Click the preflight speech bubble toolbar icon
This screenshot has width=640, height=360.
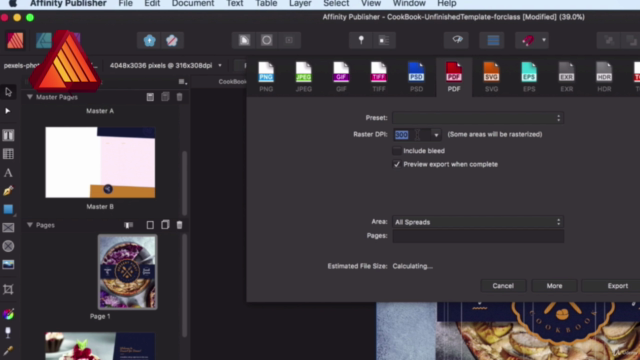pyautogui.click(x=457, y=40)
